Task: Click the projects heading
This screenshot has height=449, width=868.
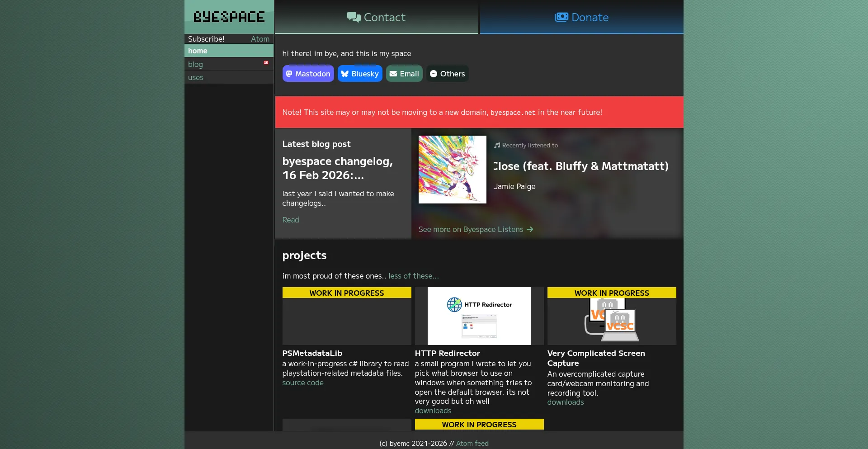Action: pos(304,255)
